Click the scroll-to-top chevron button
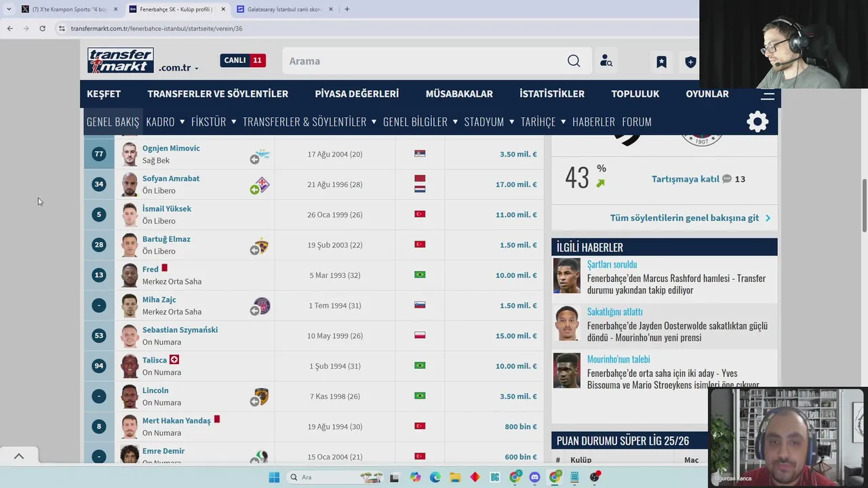 19,456
